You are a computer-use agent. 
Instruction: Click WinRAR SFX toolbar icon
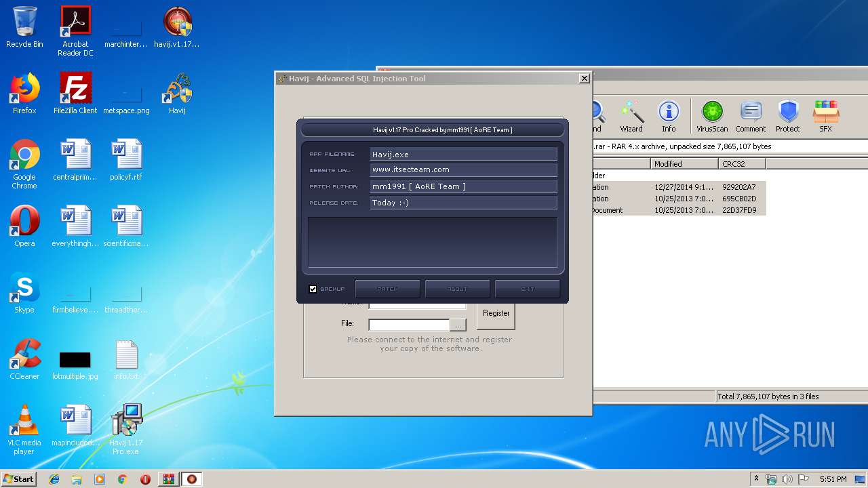825,116
